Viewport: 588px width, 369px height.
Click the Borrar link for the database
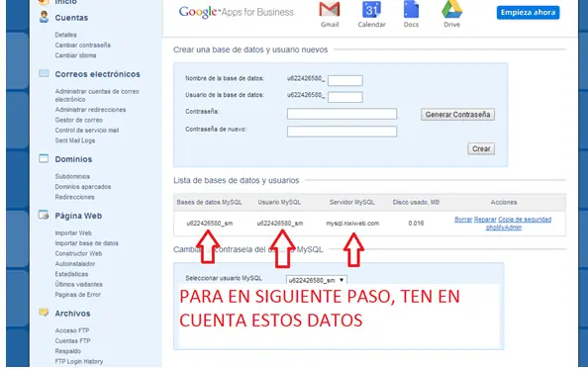point(463,220)
